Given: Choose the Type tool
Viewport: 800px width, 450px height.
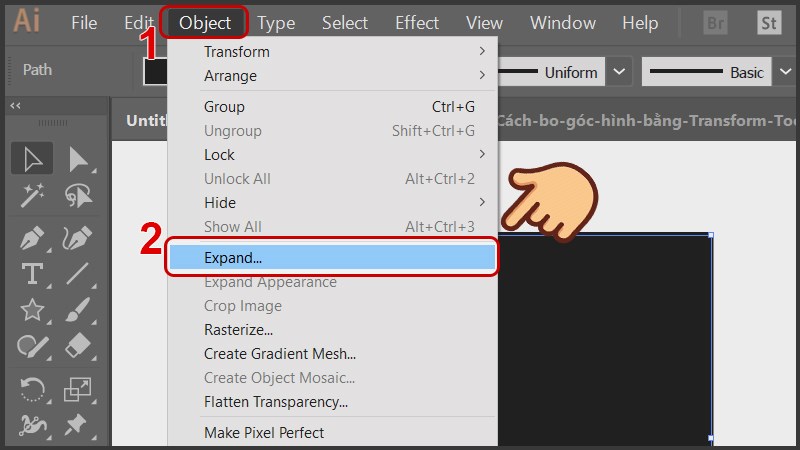Looking at the screenshot, I should (x=33, y=274).
